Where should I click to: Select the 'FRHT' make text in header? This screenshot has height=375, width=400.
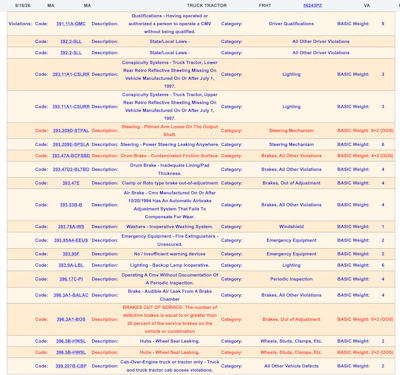pos(265,6)
